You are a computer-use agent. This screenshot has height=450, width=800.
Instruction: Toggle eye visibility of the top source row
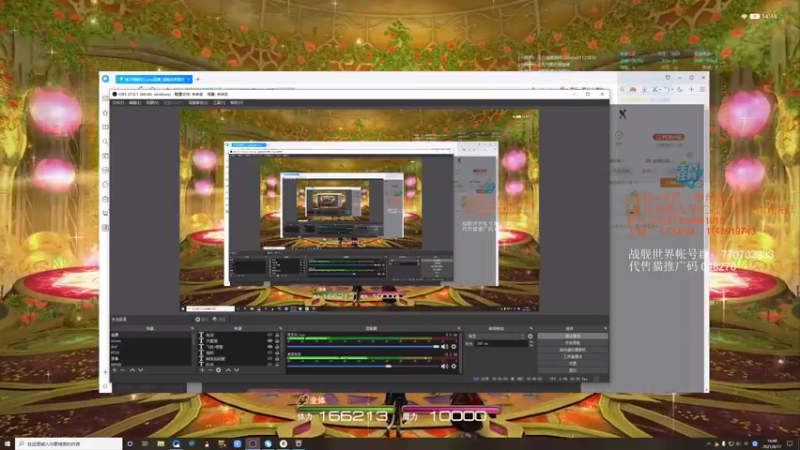[270, 335]
